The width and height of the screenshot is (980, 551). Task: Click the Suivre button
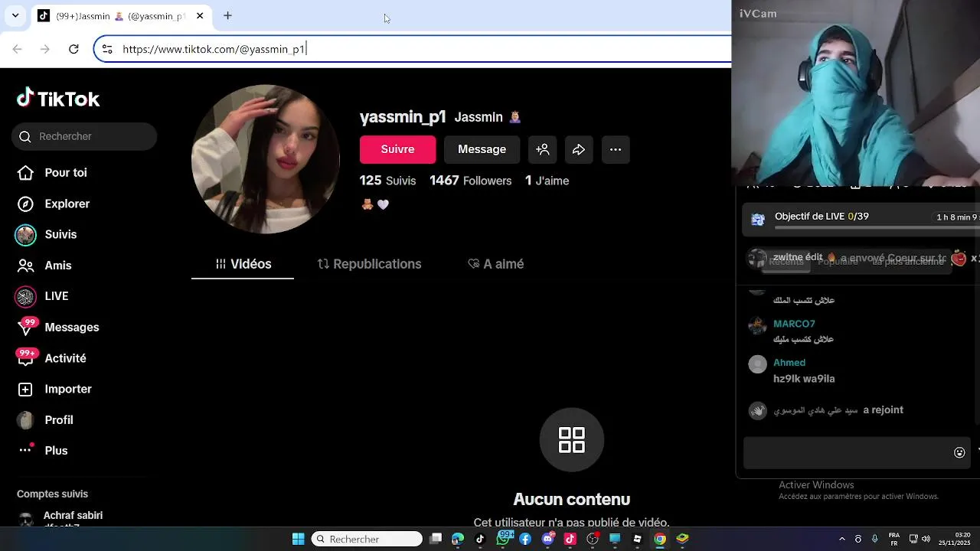tap(397, 149)
